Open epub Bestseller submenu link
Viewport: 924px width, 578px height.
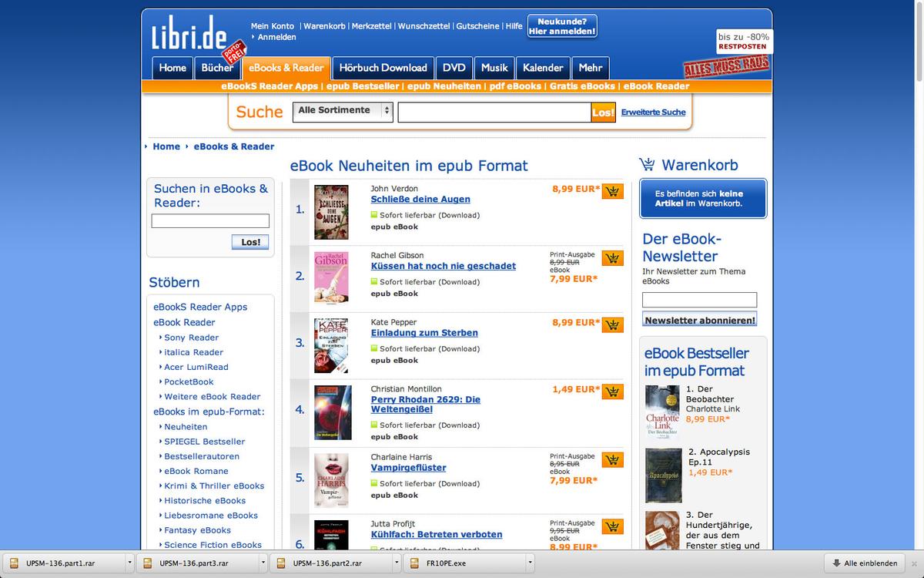(363, 86)
